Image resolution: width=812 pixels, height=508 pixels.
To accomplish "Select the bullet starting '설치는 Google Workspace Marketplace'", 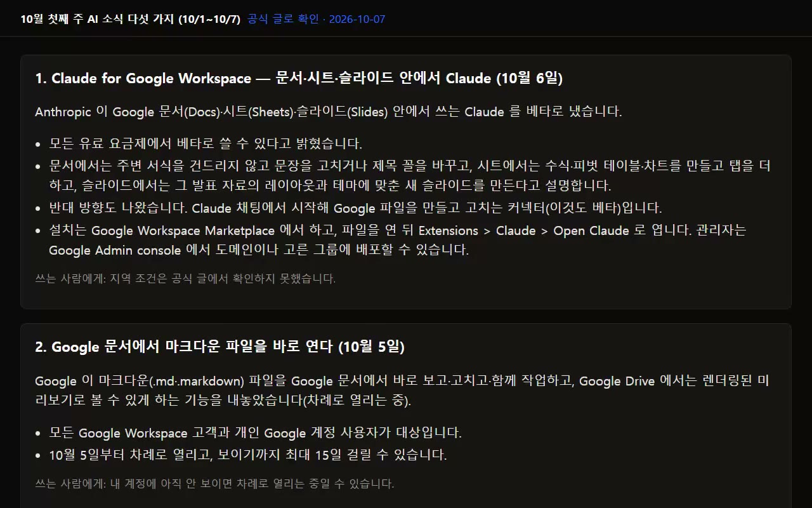I will coord(398,240).
